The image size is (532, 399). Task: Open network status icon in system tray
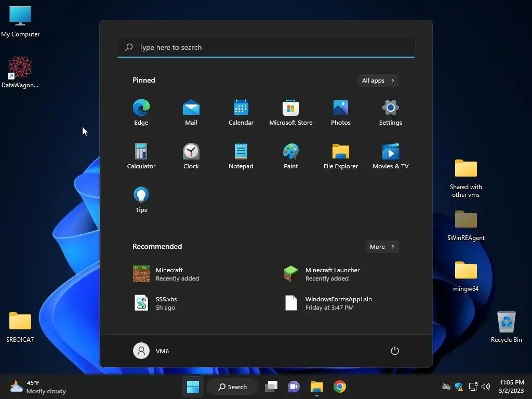pyautogui.click(x=473, y=387)
